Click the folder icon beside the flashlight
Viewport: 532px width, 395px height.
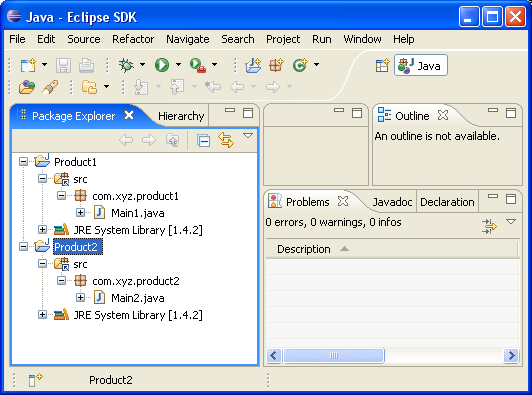pos(89,87)
